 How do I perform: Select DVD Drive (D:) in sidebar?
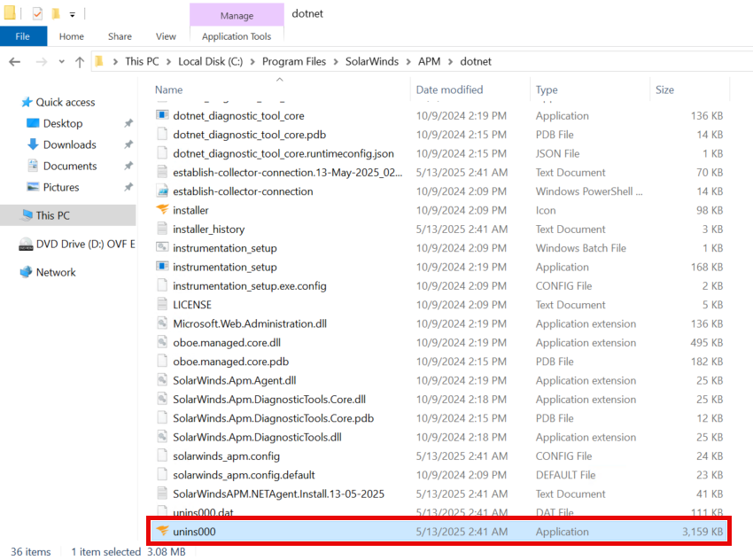[x=84, y=244]
